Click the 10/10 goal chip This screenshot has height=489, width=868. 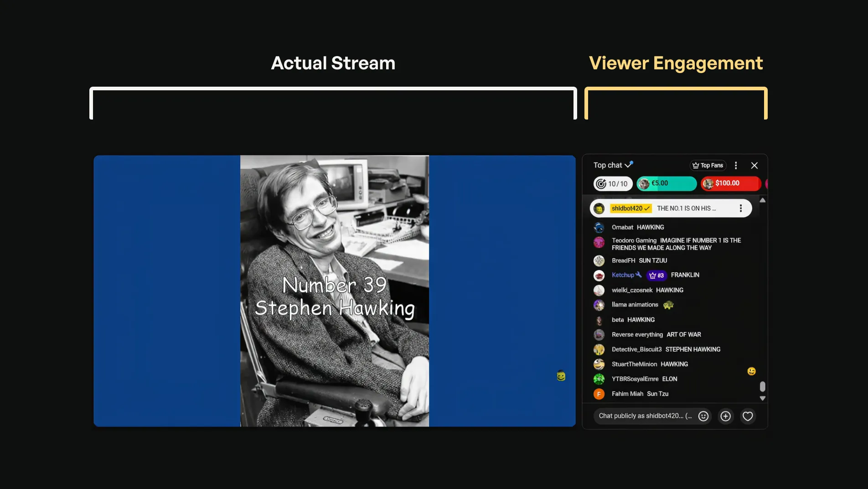pyautogui.click(x=613, y=183)
